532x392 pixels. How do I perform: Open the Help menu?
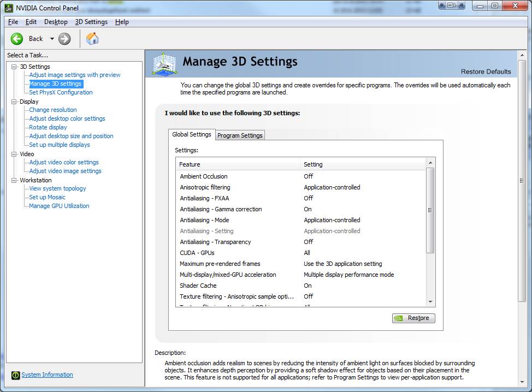(x=122, y=22)
